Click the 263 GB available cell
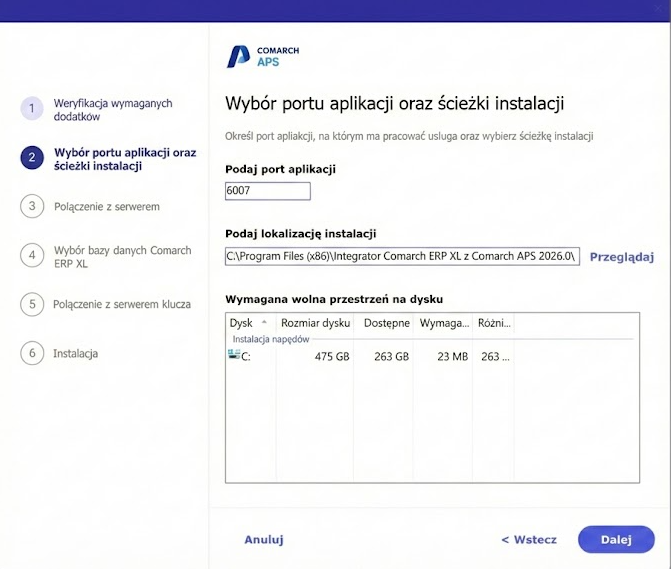Image resolution: width=671 pixels, height=569 pixels. [x=391, y=356]
